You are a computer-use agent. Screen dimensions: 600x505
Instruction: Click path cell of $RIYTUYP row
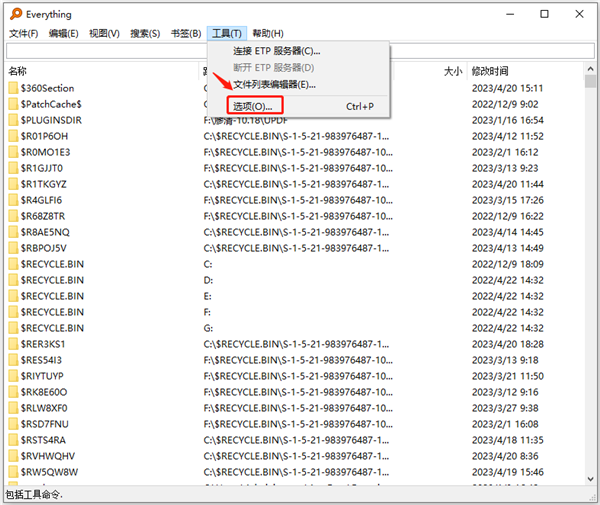298,376
